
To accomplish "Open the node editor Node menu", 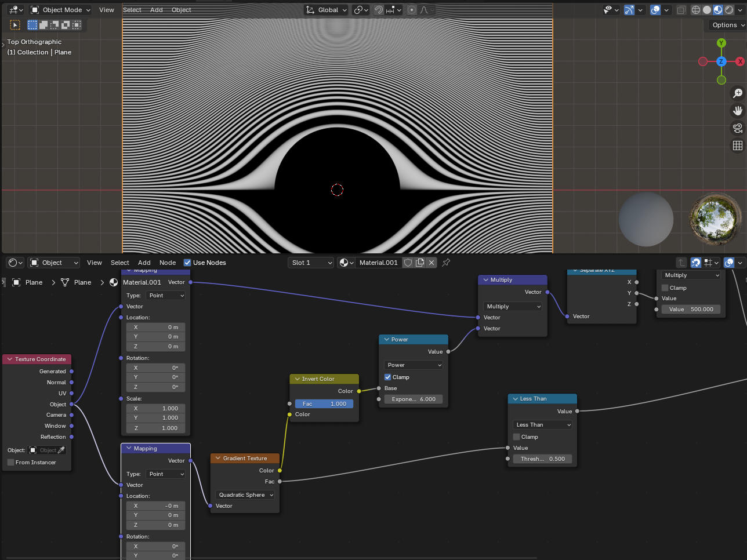I will coord(168,263).
